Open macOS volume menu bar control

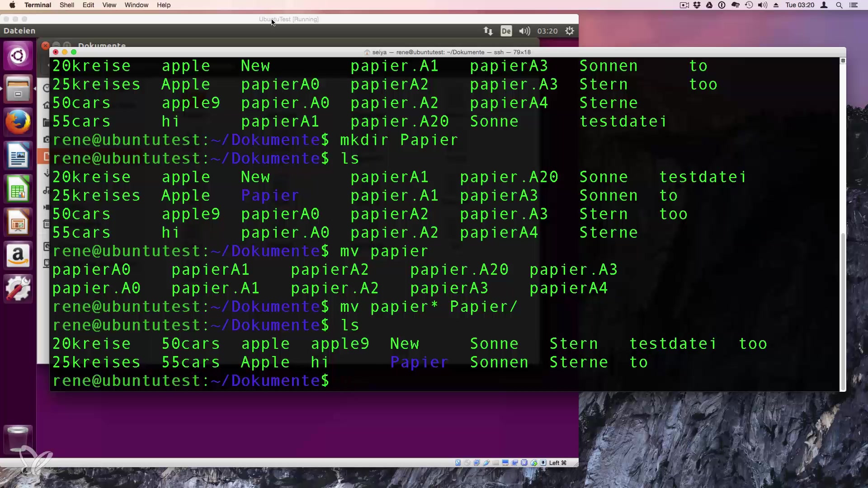pos(762,5)
